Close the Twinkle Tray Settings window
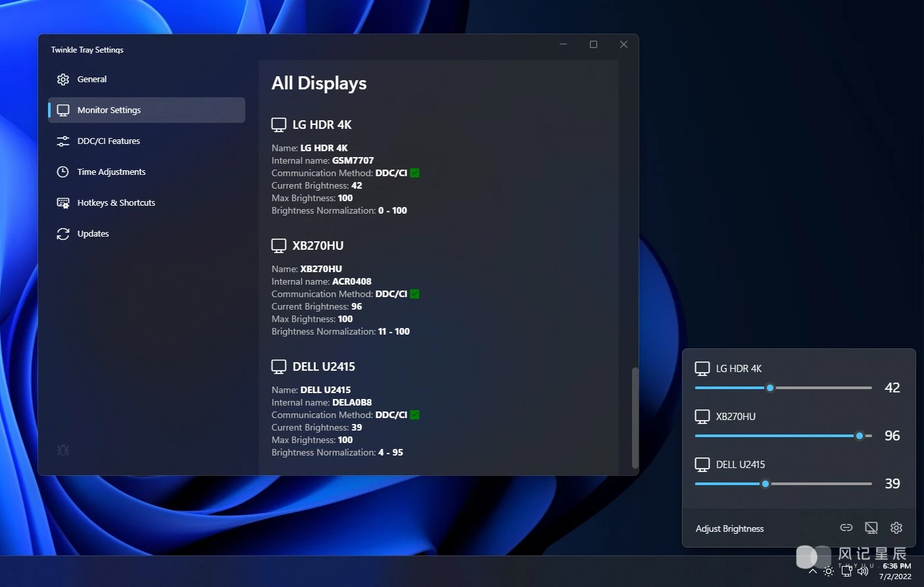924x587 pixels. pyautogui.click(x=623, y=45)
